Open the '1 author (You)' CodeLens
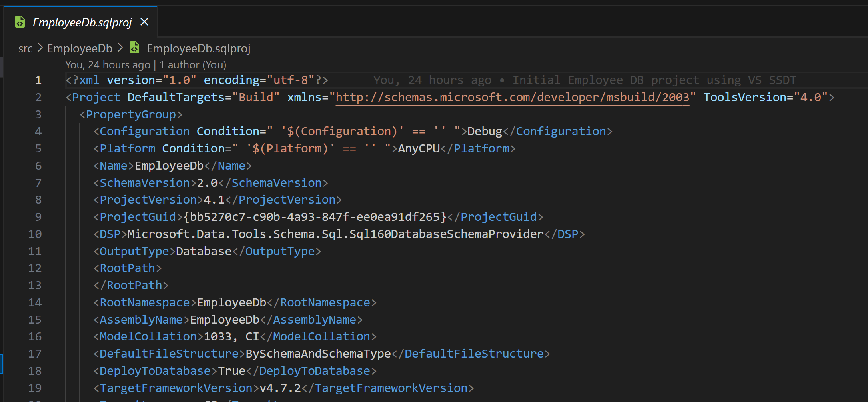This screenshot has width=868, height=402. 193,65
